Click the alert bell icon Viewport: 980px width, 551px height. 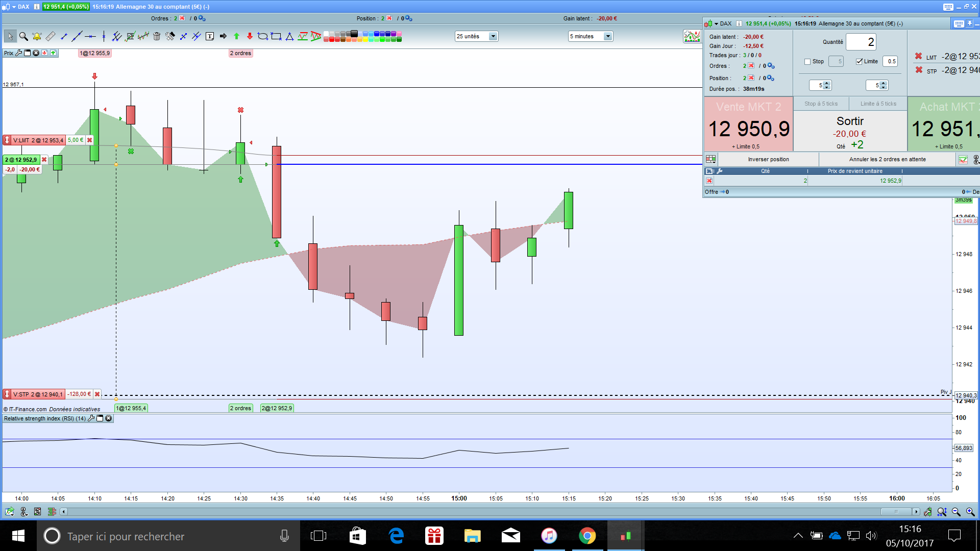click(37, 36)
